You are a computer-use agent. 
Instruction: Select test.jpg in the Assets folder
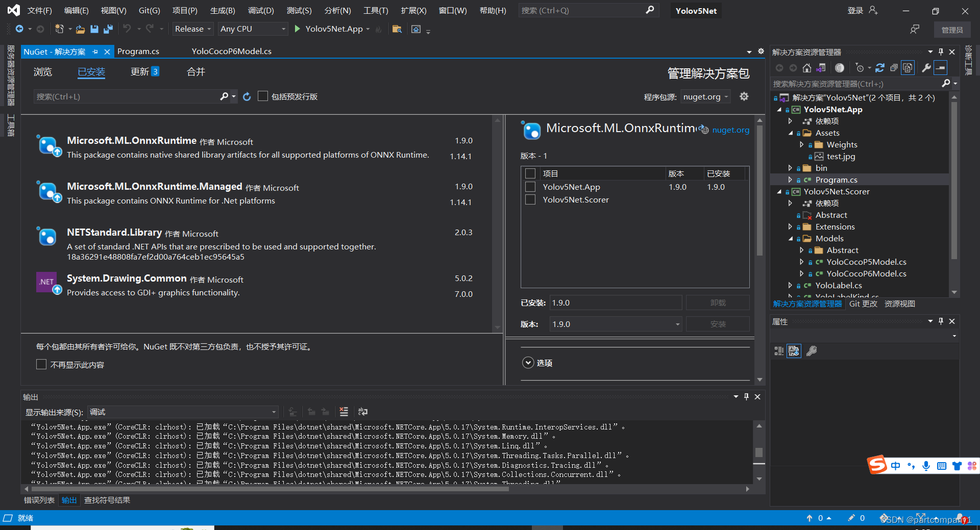[x=841, y=157]
